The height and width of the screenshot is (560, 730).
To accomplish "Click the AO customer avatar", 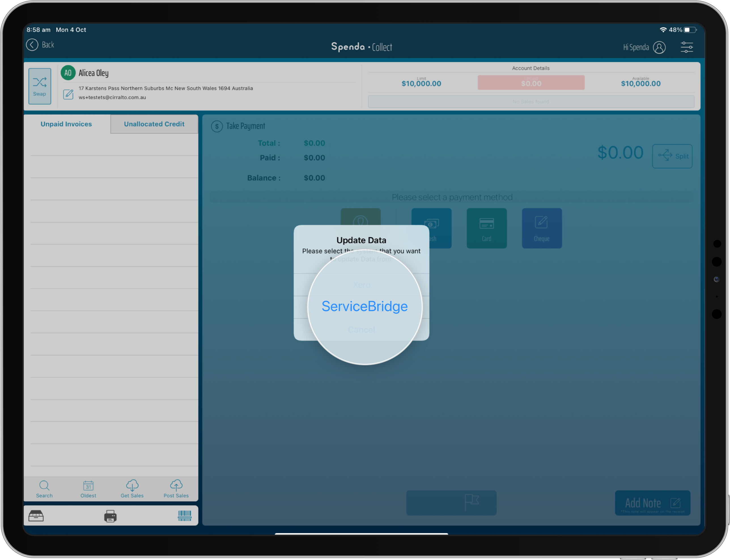I will coord(68,73).
